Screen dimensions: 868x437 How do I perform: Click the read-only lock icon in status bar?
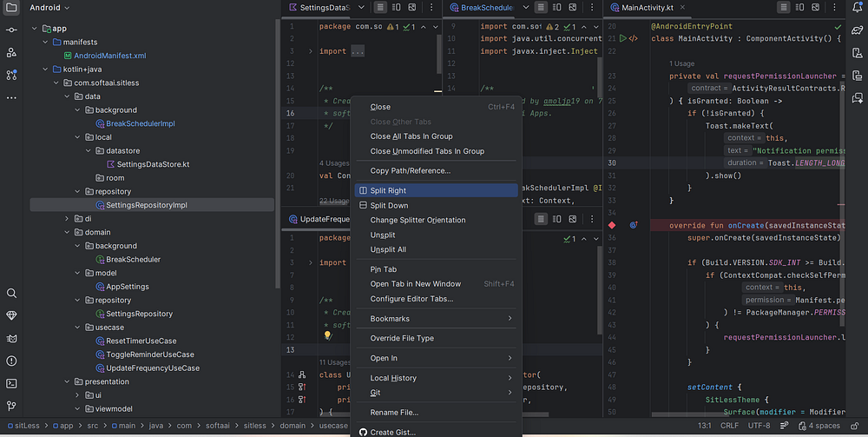point(855,426)
